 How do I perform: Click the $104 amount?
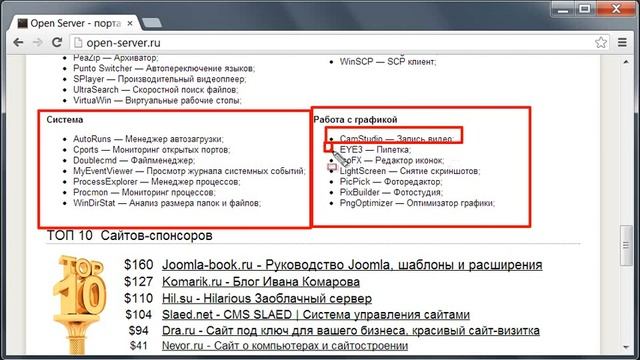click(x=139, y=315)
